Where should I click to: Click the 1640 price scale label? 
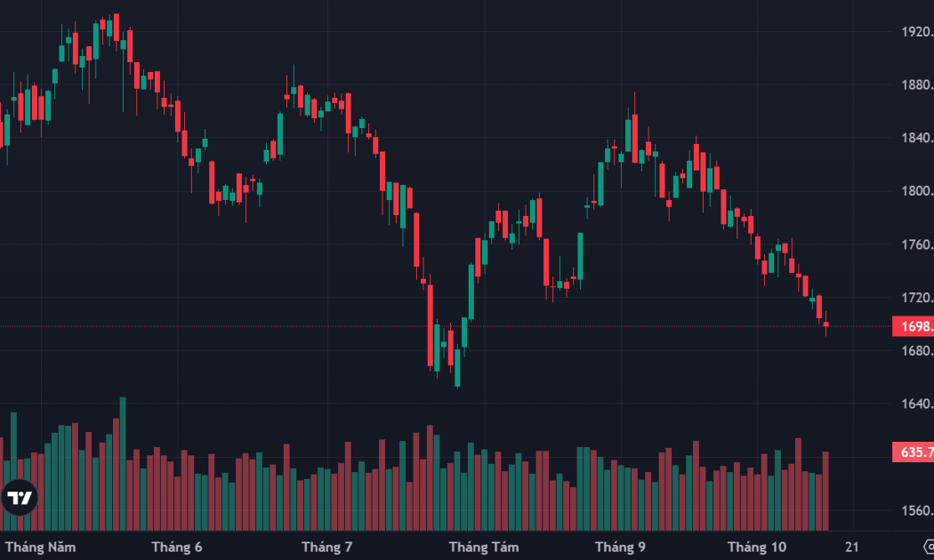(x=917, y=404)
